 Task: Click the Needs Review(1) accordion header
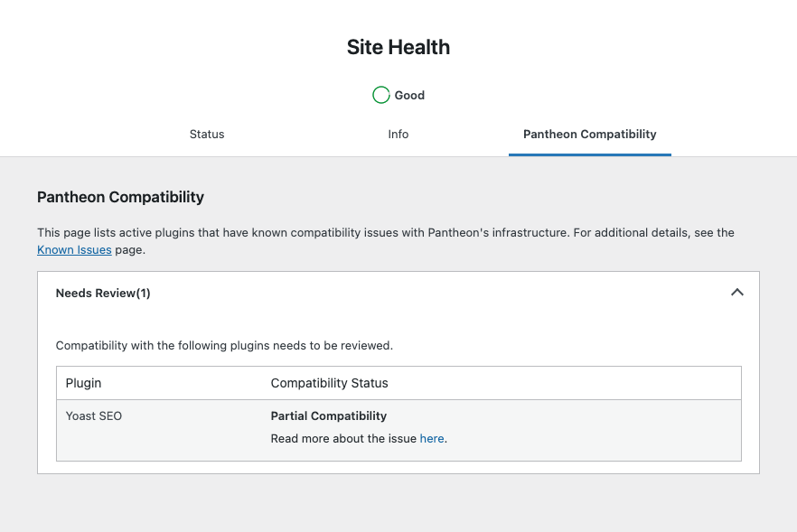coord(102,293)
